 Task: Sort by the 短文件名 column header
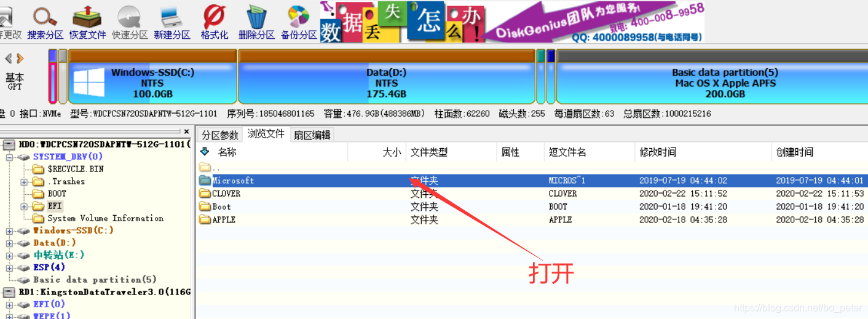pyautogui.click(x=589, y=152)
